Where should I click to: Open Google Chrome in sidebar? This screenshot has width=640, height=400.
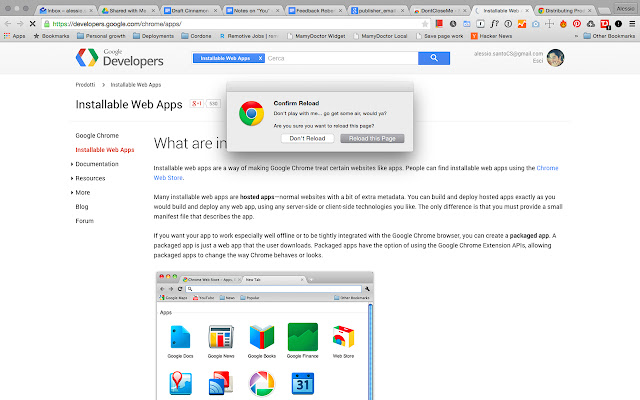click(x=97, y=136)
